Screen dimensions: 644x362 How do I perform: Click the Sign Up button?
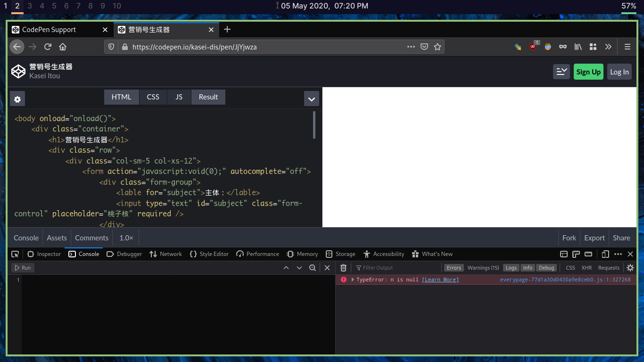point(588,71)
